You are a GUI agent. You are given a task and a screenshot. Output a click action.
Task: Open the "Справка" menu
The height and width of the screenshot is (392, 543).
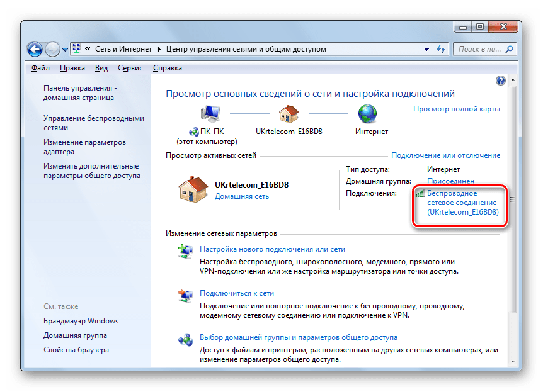pyautogui.click(x=168, y=68)
